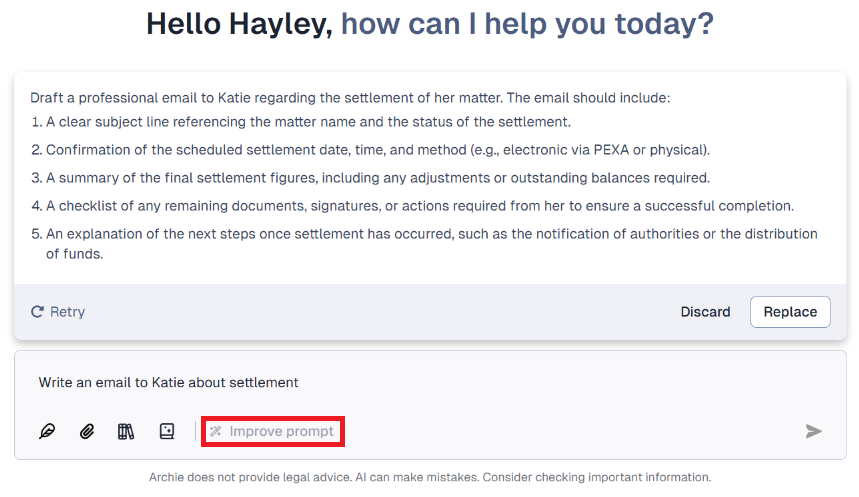Click the "Draft a professional email" intro line
Viewport: 859px width, 497px height.
[x=350, y=98]
